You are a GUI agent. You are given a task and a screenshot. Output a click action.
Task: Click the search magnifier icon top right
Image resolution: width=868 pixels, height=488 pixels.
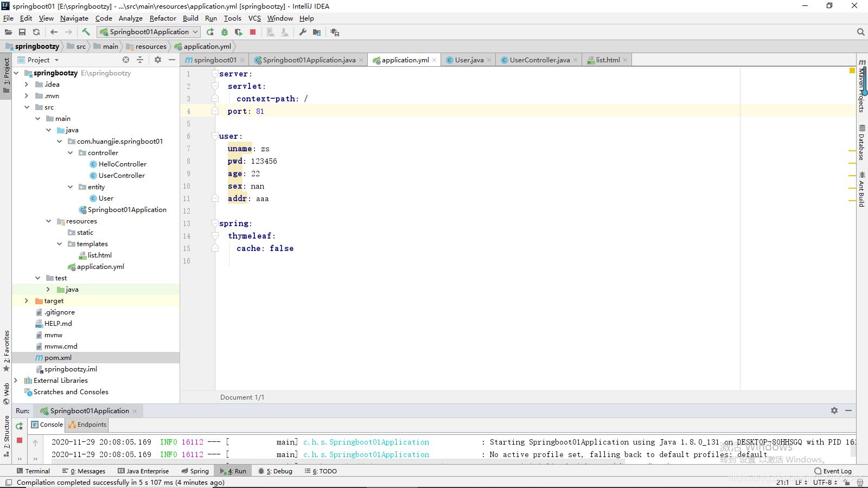pyautogui.click(x=860, y=32)
